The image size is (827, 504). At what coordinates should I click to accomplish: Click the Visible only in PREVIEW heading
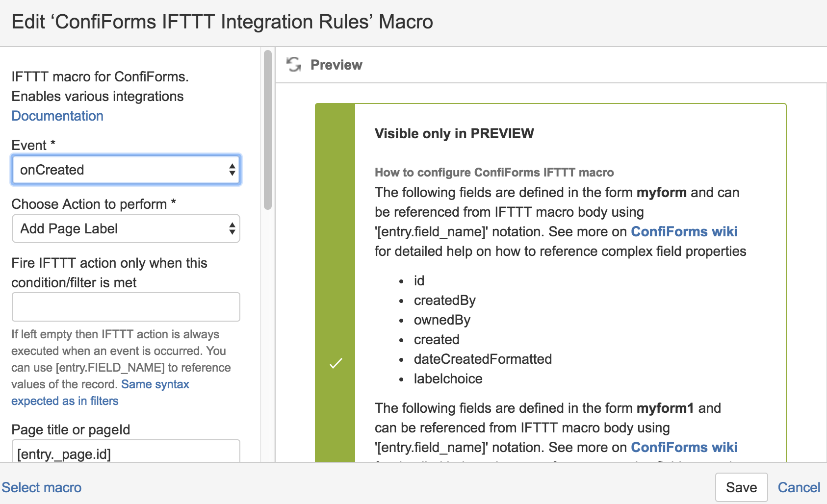[x=454, y=133]
